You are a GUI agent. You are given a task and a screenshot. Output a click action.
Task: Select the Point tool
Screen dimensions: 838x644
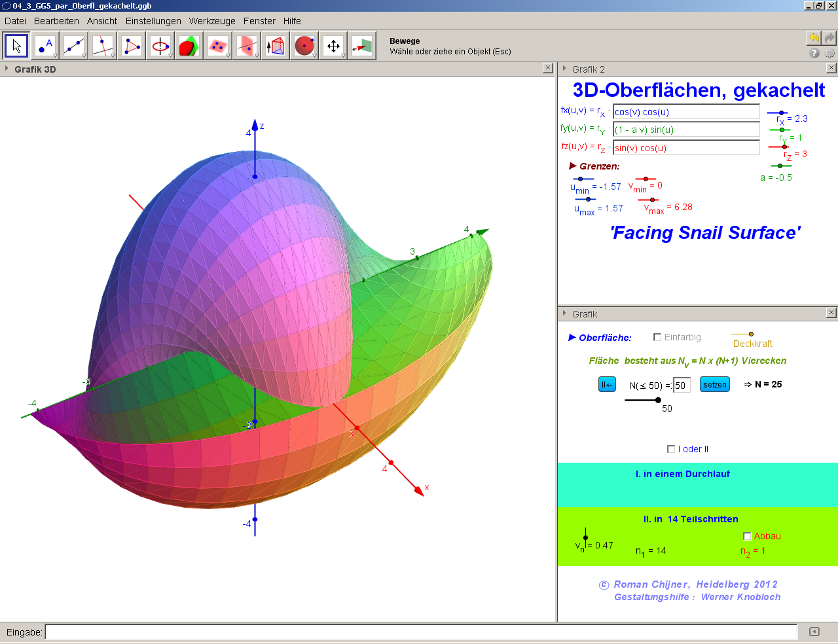45,46
